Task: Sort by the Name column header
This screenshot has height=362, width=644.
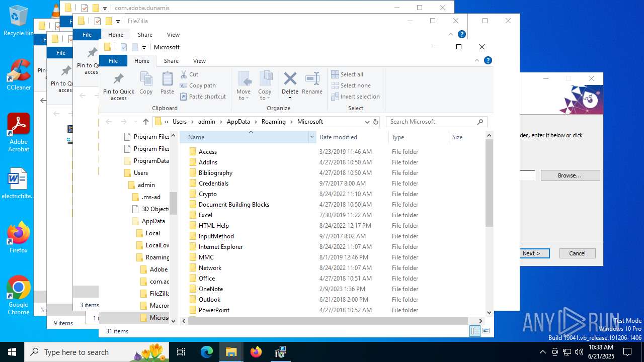Action: (244, 137)
